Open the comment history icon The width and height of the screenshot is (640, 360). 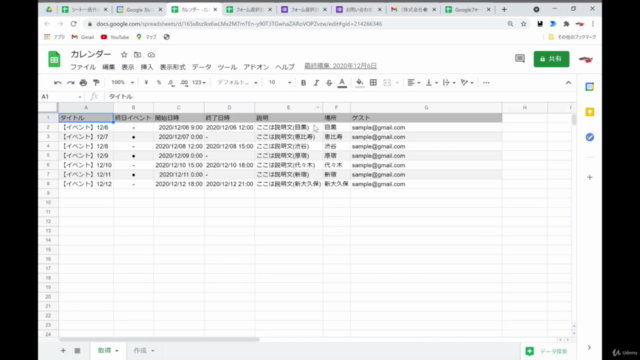point(520,59)
